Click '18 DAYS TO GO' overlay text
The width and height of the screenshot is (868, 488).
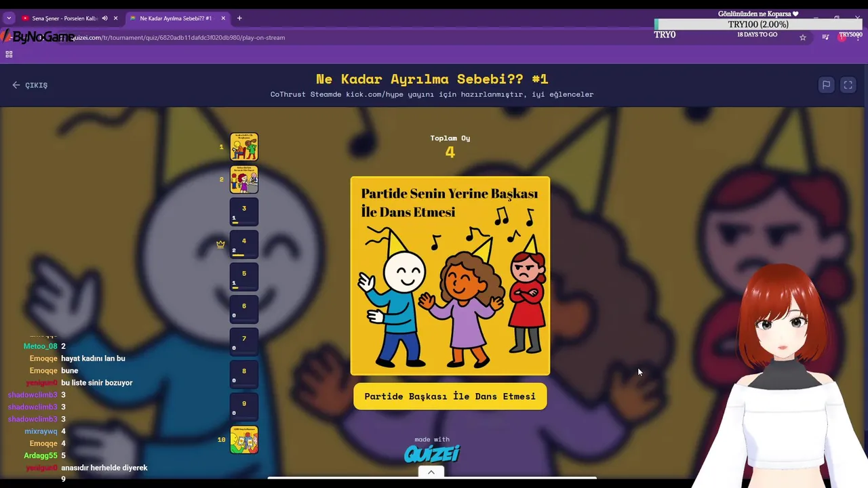tap(757, 35)
